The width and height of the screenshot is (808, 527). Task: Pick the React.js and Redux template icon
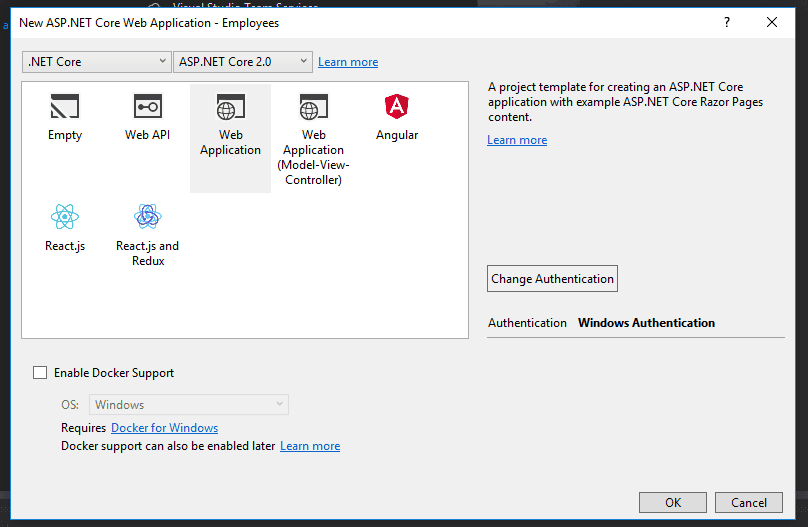click(147, 216)
